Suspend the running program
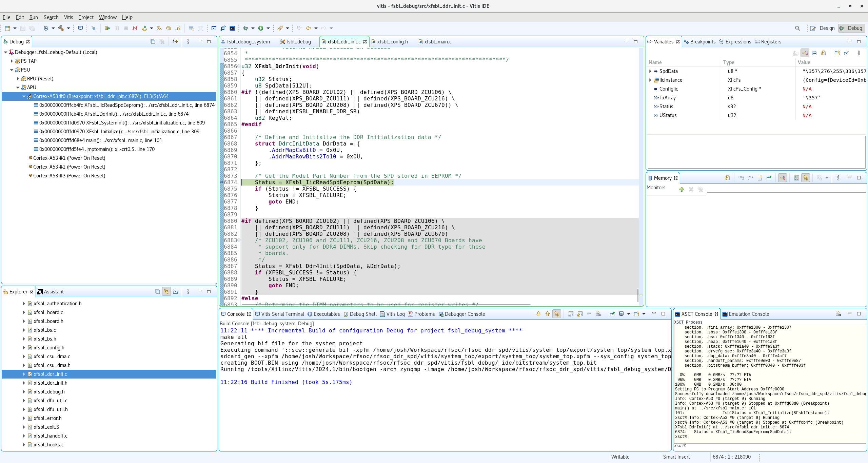Viewport: 868px width, 463px height. (117, 28)
